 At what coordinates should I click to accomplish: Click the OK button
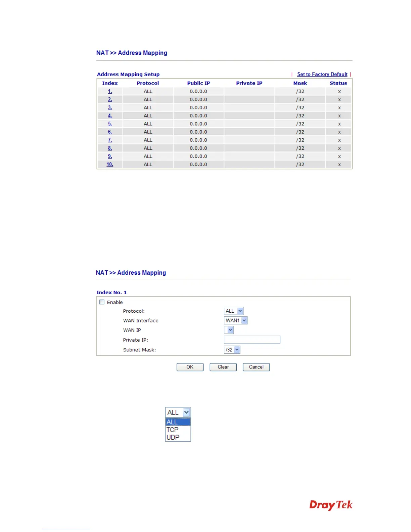[x=190, y=367]
